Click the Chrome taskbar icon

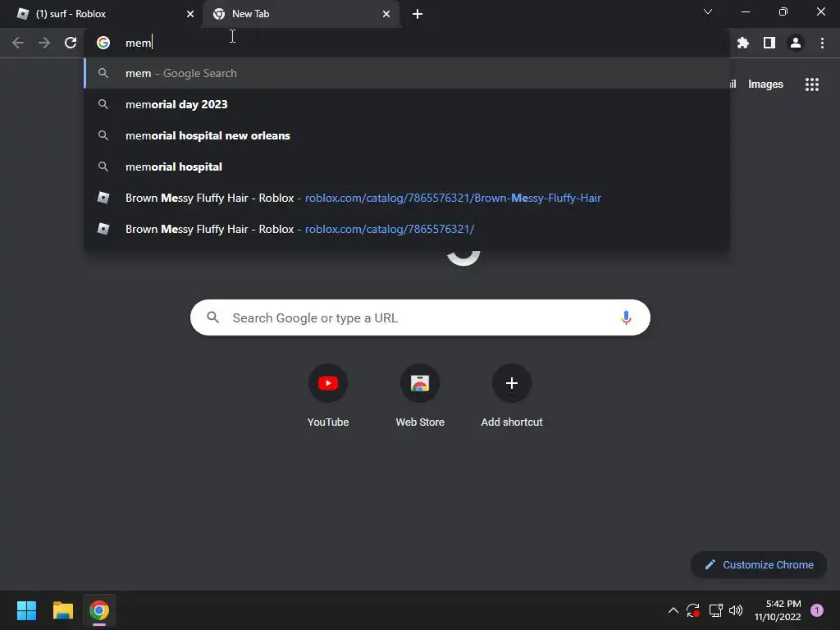point(99,610)
